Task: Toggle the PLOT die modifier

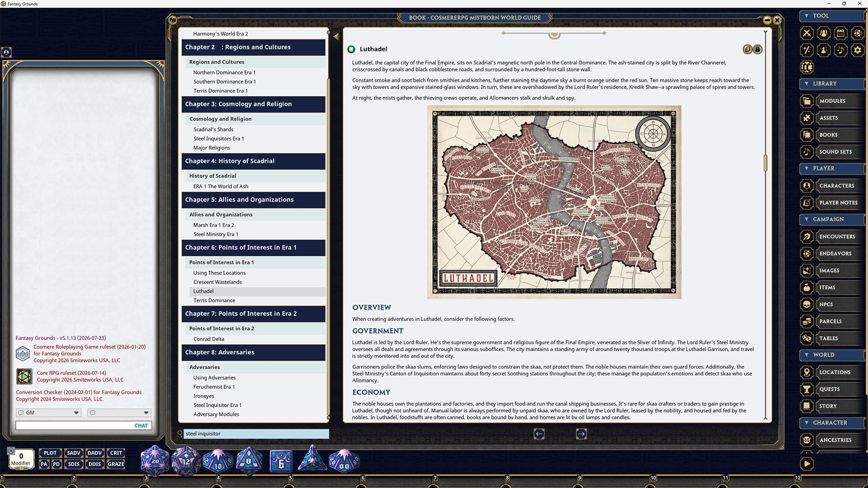Action: coord(50,453)
